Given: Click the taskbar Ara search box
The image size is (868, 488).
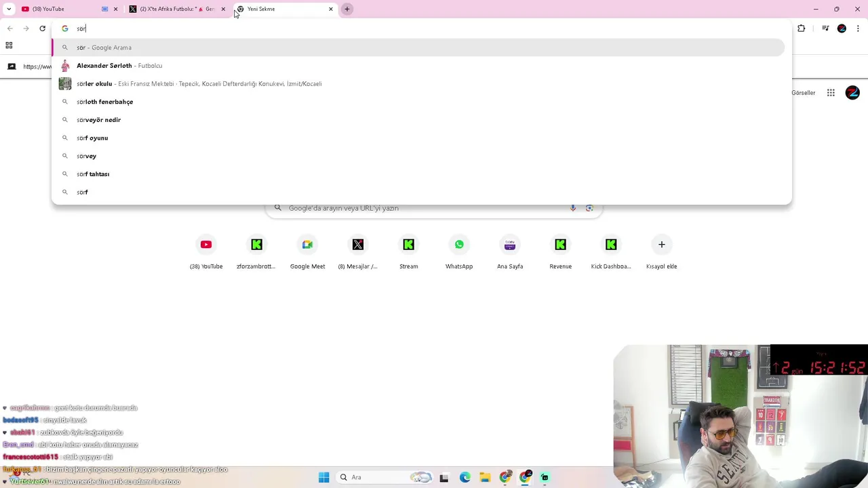Looking at the screenshot, I should point(385,477).
